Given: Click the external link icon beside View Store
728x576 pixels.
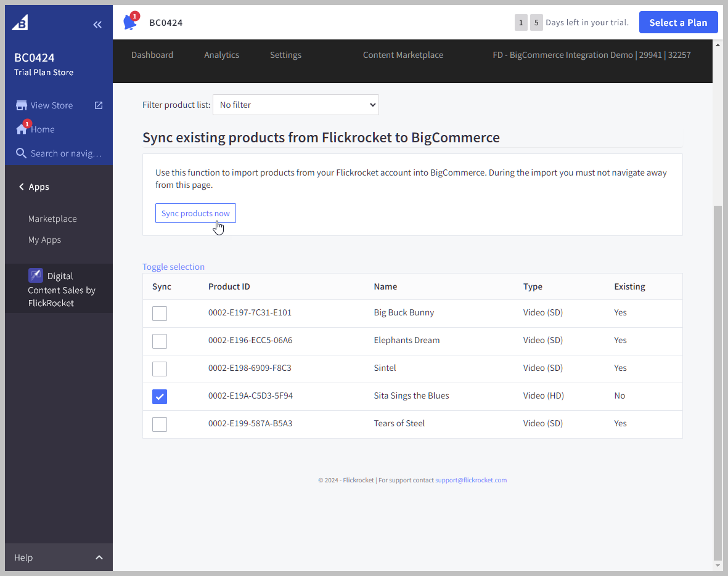Looking at the screenshot, I should [99, 105].
